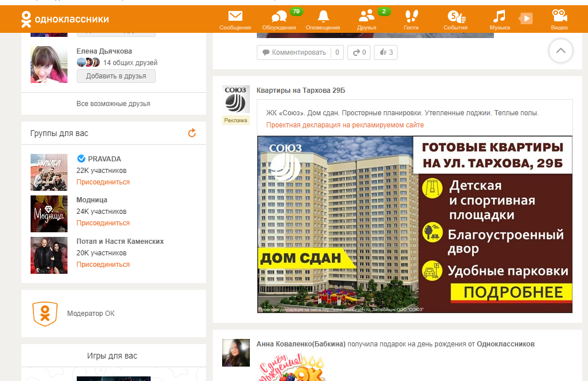Click the birthday gift image
The height and width of the screenshot is (381, 588).
click(291, 368)
